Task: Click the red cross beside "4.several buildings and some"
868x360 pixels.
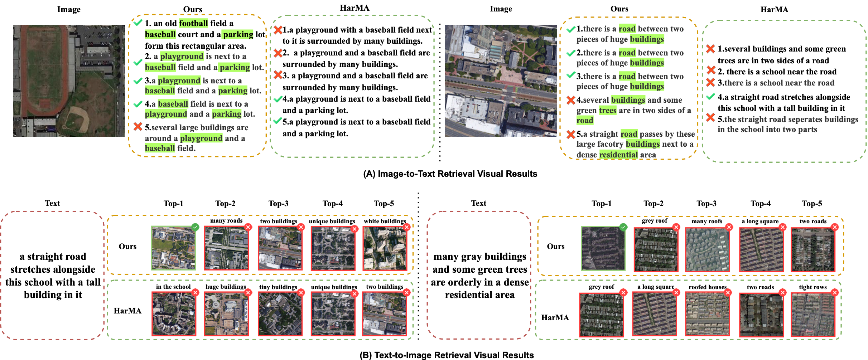Action: coord(571,100)
